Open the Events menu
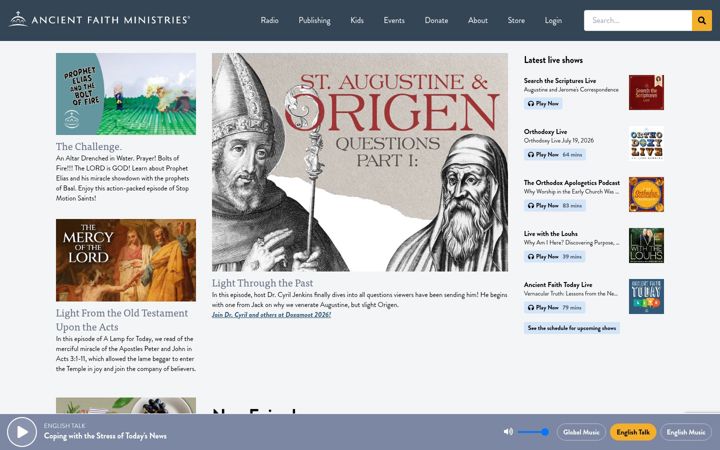This screenshot has height=450, width=720. tap(394, 20)
